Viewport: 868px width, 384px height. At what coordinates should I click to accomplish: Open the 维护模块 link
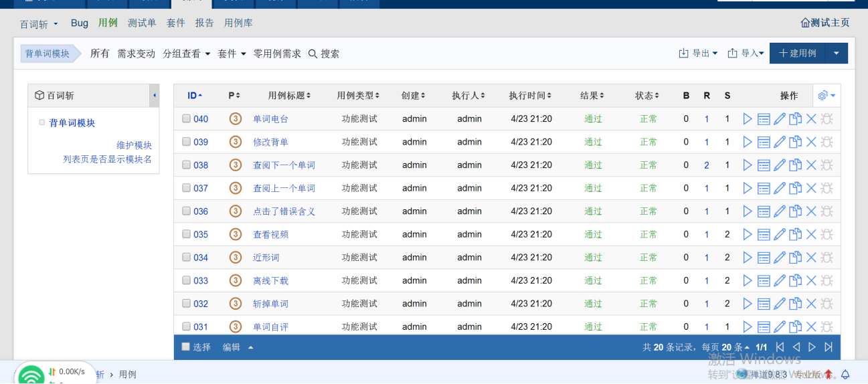(x=134, y=145)
